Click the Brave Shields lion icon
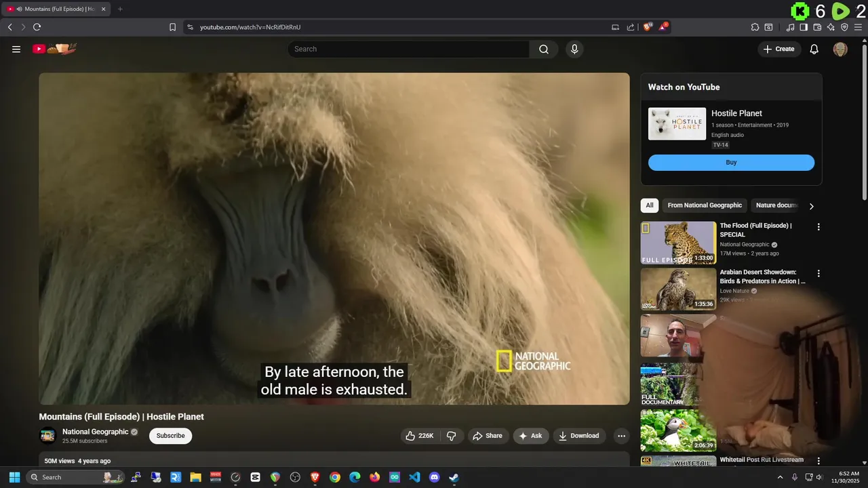The height and width of the screenshot is (488, 868). pos(648,27)
